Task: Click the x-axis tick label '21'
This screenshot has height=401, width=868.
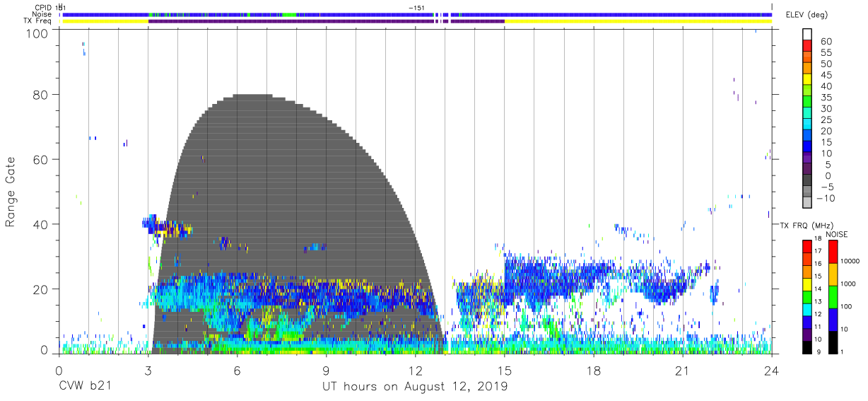Action: click(x=682, y=371)
